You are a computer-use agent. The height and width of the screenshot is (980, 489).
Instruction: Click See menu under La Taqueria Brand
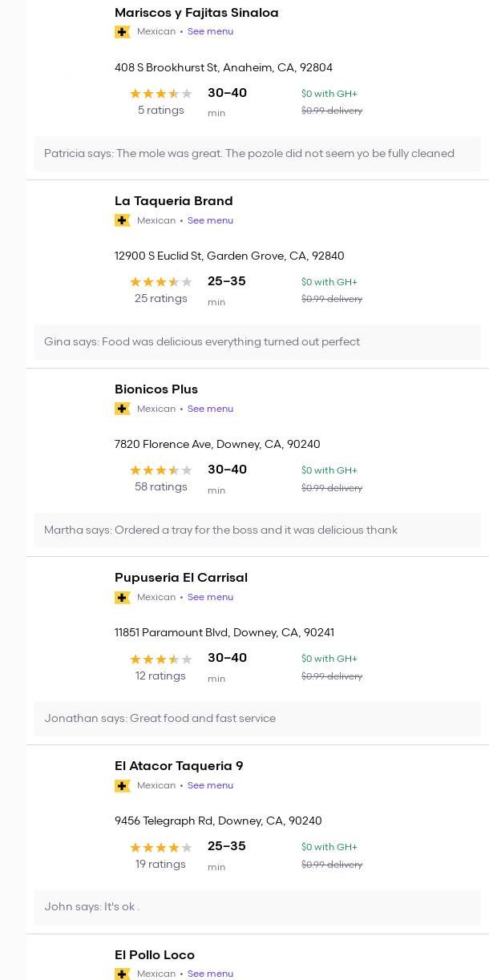[210, 220]
